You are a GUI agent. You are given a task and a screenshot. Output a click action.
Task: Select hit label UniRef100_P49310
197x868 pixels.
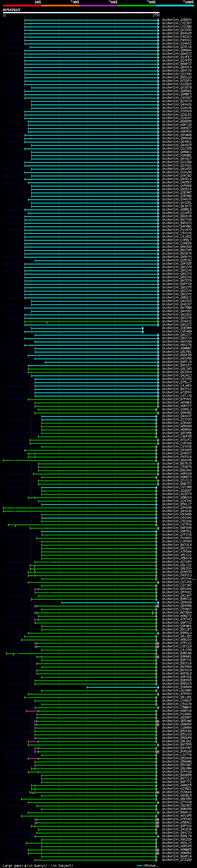coord(176,37)
